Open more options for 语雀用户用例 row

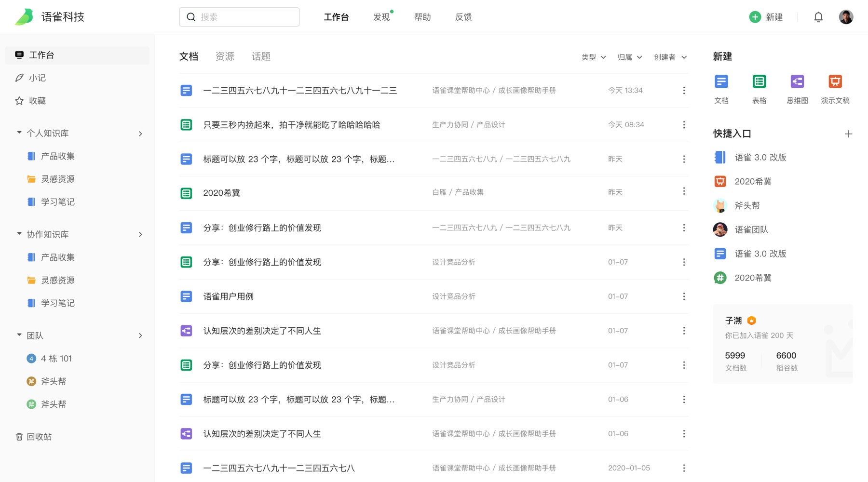(x=684, y=296)
